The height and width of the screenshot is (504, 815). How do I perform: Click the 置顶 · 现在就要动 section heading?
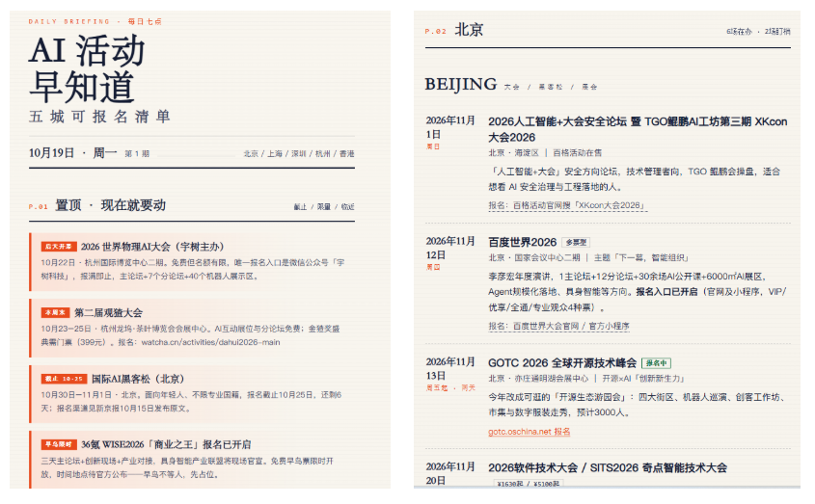(111, 205)
